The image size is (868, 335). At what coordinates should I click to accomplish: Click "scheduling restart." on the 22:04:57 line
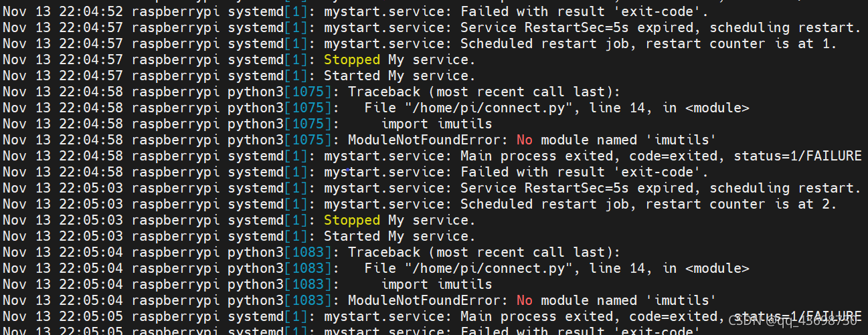[x=786, y=27]
